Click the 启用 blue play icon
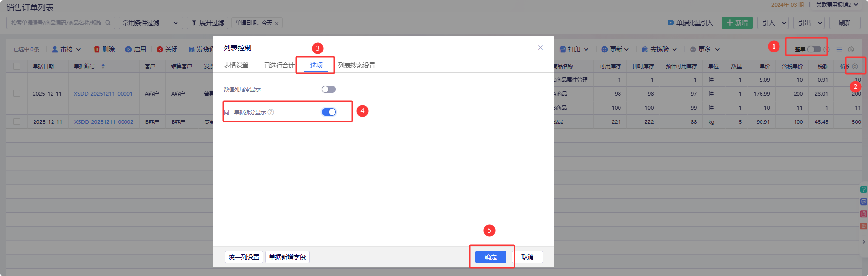The height and width of the screenshot is (276, 868). pos(128,49)
